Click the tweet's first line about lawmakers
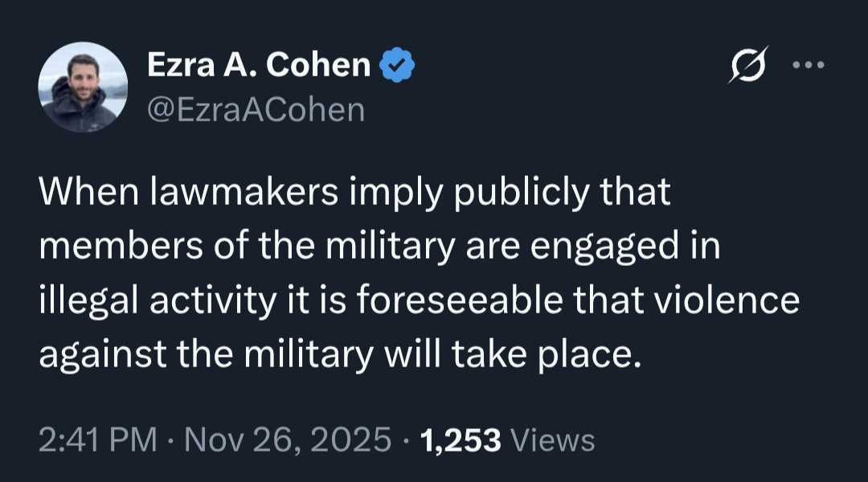 pos(354,195)
